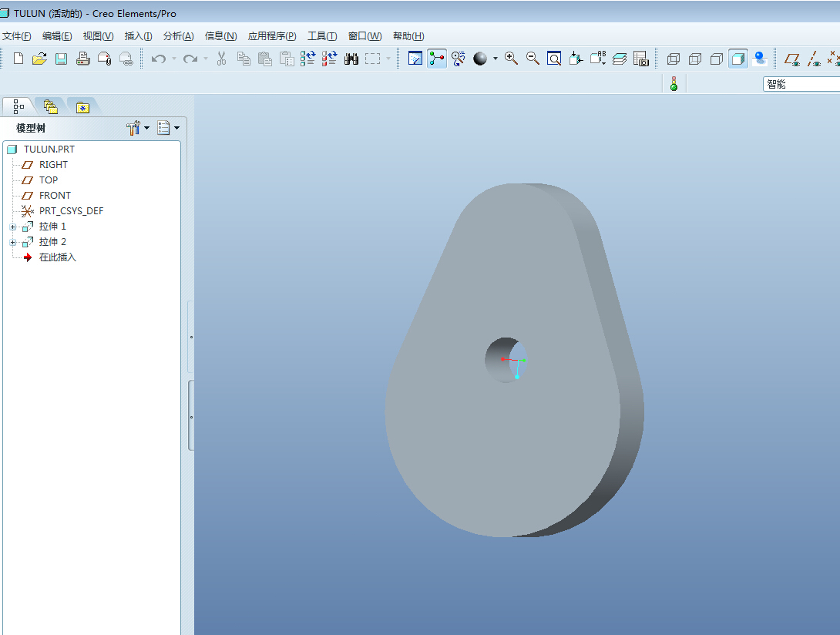The width and height of the screenshot is (840, 635).
Task: Open the 视图(V) menu
Action: point(98,36)
